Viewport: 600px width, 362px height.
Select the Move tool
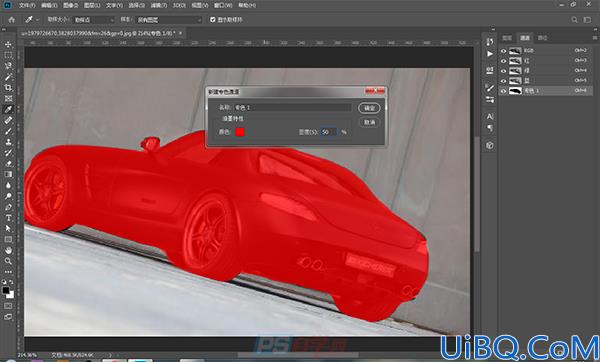(x=8, y=44)
